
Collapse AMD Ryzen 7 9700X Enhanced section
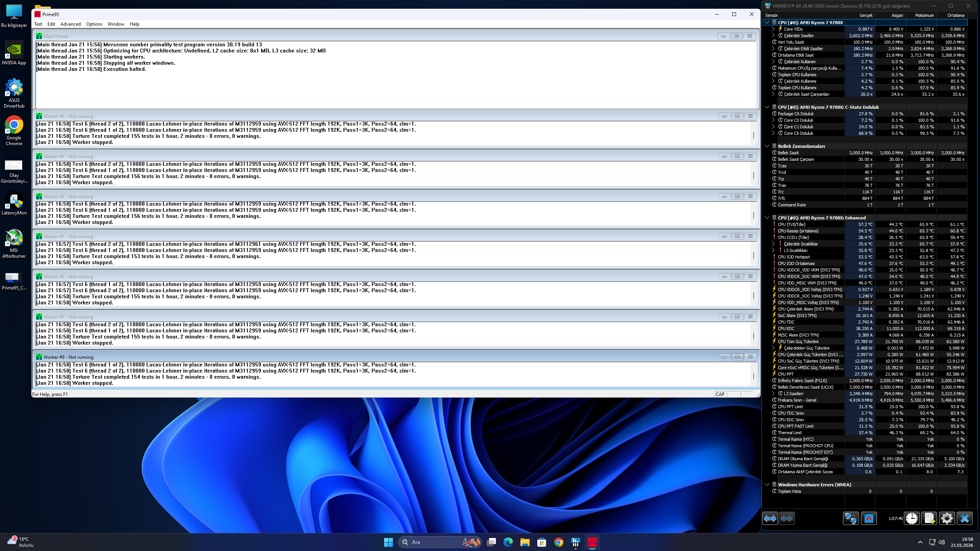pos(767,218)
